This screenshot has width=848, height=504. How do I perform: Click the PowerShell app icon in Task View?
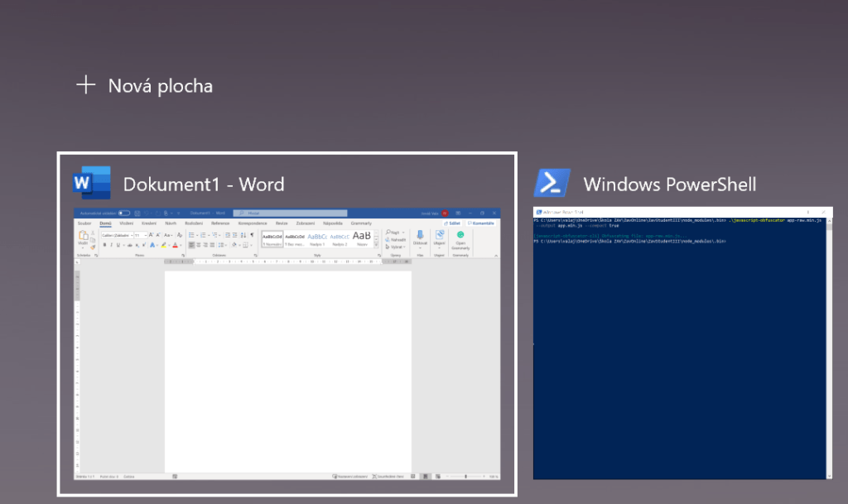point(552,183)
